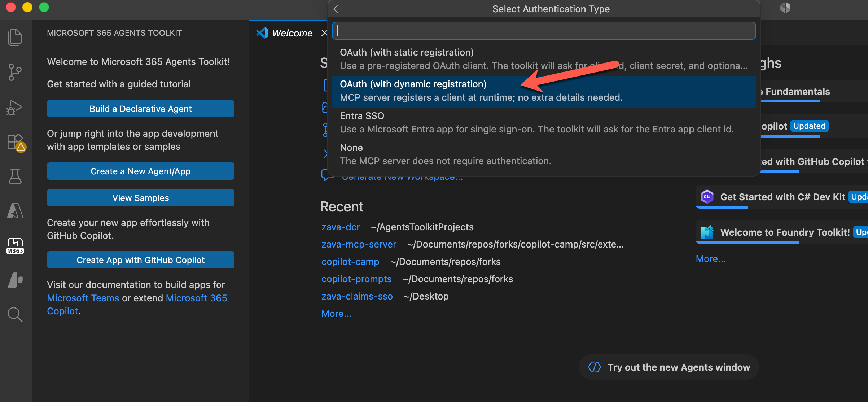The height and width of the screenshot is (402, 868).
Task: Click Create a New Agent/App button
Action: 141,171
